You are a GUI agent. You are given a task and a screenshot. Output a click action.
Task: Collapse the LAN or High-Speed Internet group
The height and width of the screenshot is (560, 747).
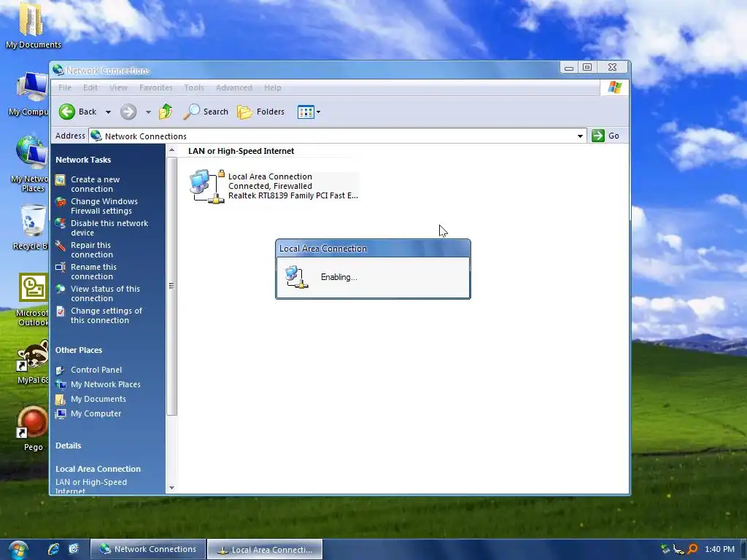(241, 151)
